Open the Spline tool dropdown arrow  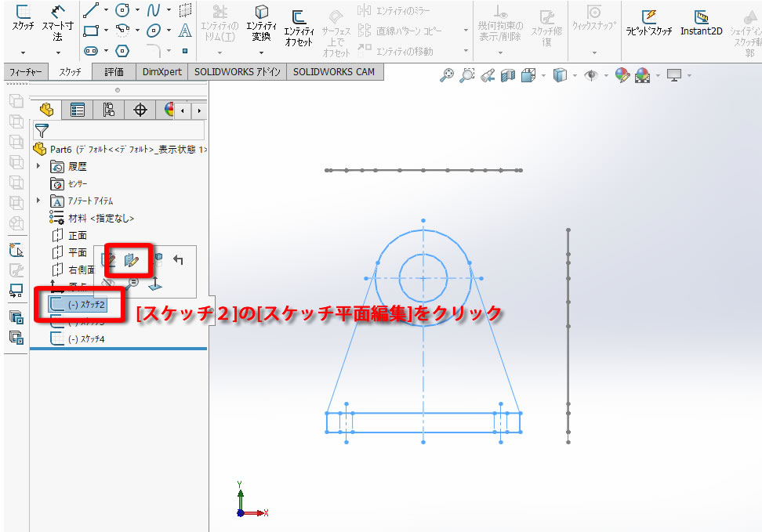coord(169,9)
